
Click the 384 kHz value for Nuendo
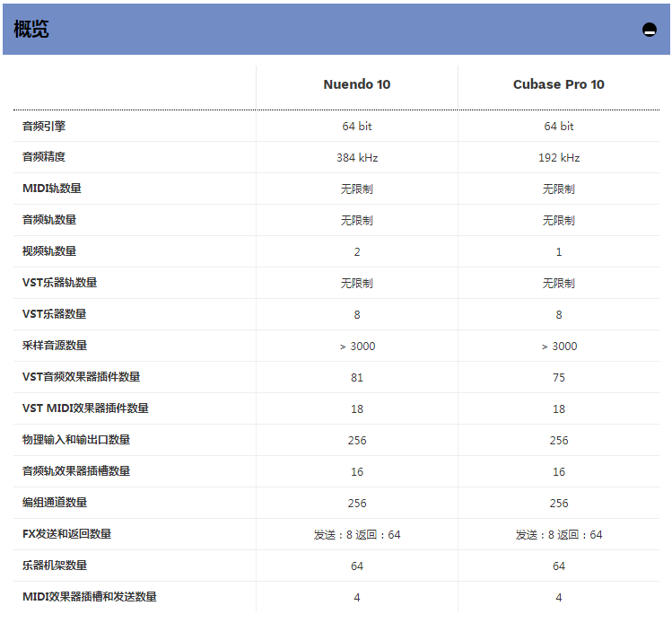[357, 158]
